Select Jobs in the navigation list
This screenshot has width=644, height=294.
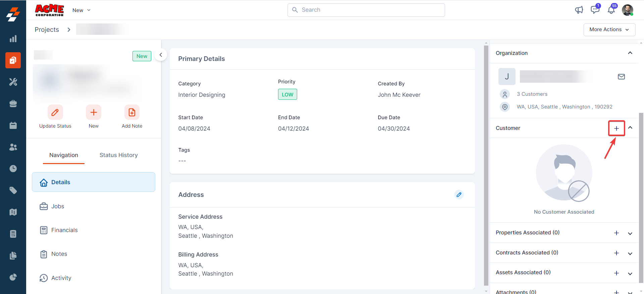click(58, 206)
